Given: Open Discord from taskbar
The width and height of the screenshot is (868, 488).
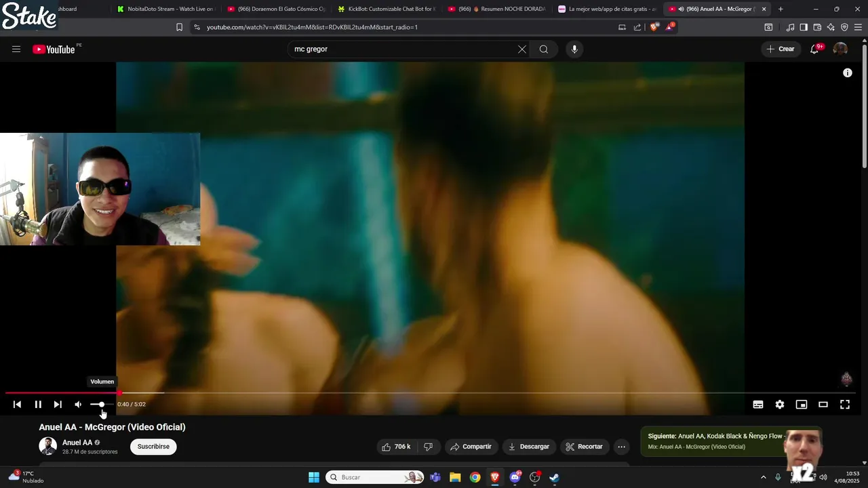Looking at the screenshot, I should 515,477.
